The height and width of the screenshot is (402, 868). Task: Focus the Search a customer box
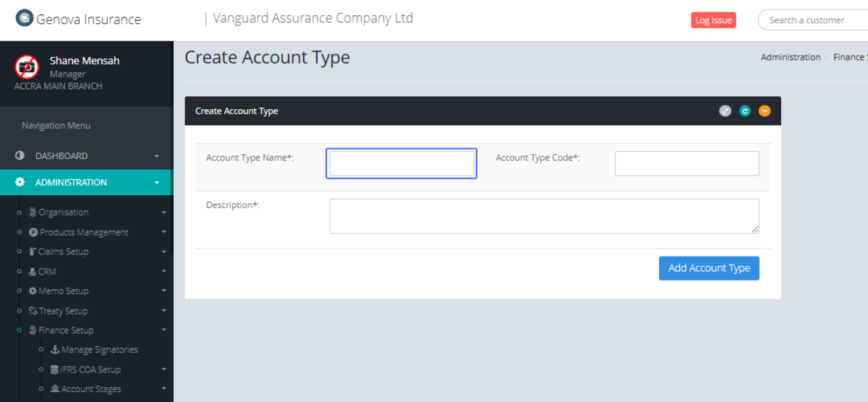[x=814, y=20]
